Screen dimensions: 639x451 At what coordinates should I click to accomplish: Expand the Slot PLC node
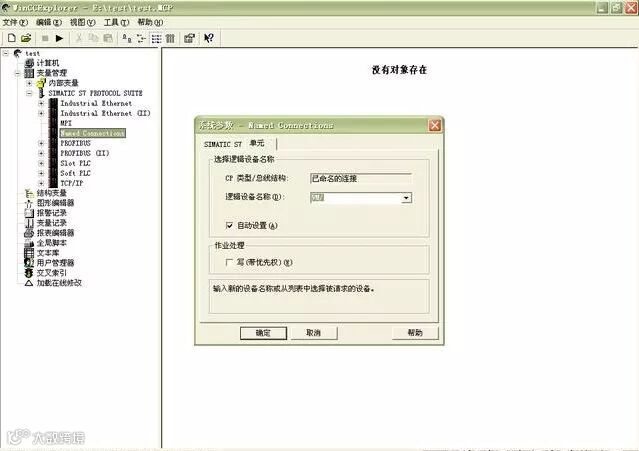[41, 163]
